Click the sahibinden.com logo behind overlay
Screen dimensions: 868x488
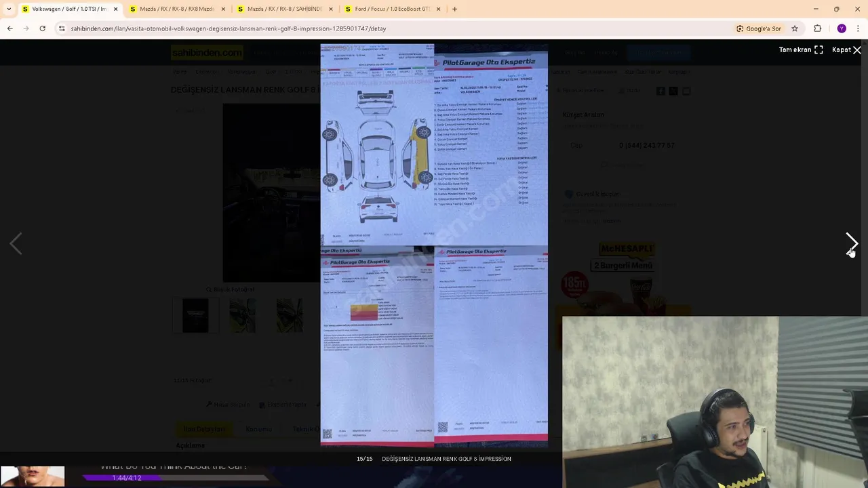(x=207, y=52)
